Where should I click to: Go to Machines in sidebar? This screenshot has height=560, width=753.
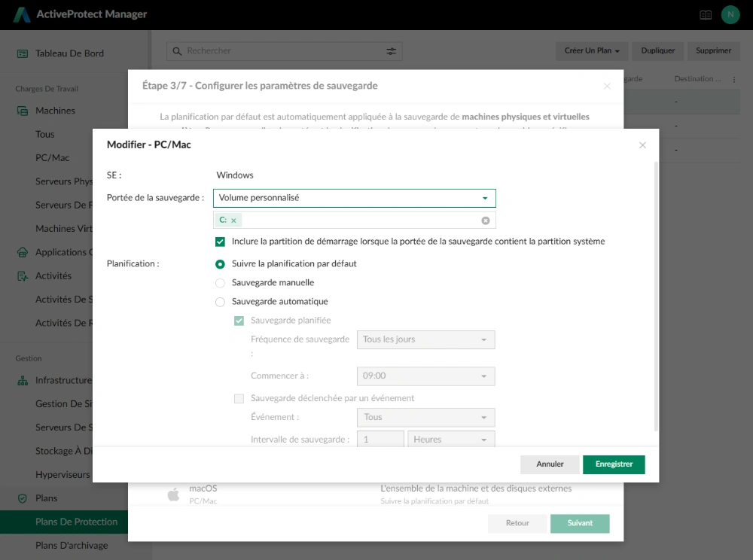[55, 111]
